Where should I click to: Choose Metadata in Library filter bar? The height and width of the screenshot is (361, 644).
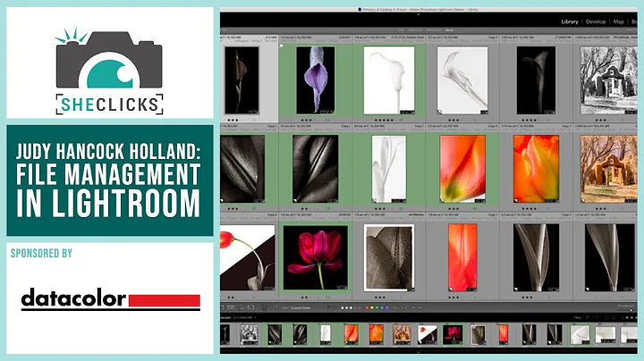(433, 30)
